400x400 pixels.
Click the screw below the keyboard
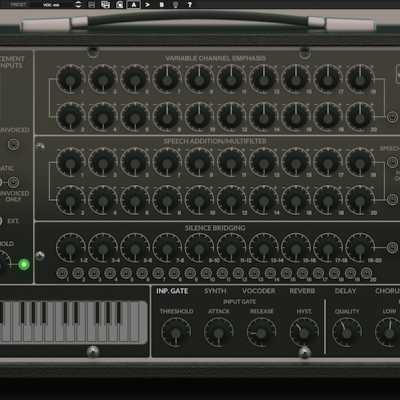(x=93, y=352)
